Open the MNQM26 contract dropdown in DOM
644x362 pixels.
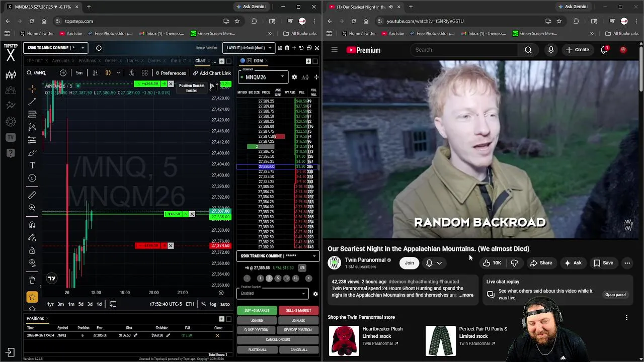tap(264, 77)
